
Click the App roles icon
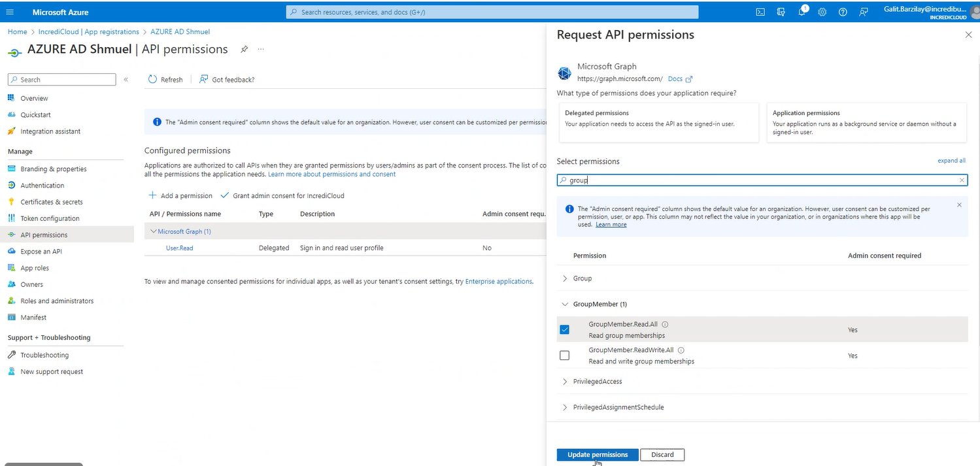pyautogui.click(x=12, y=267)
